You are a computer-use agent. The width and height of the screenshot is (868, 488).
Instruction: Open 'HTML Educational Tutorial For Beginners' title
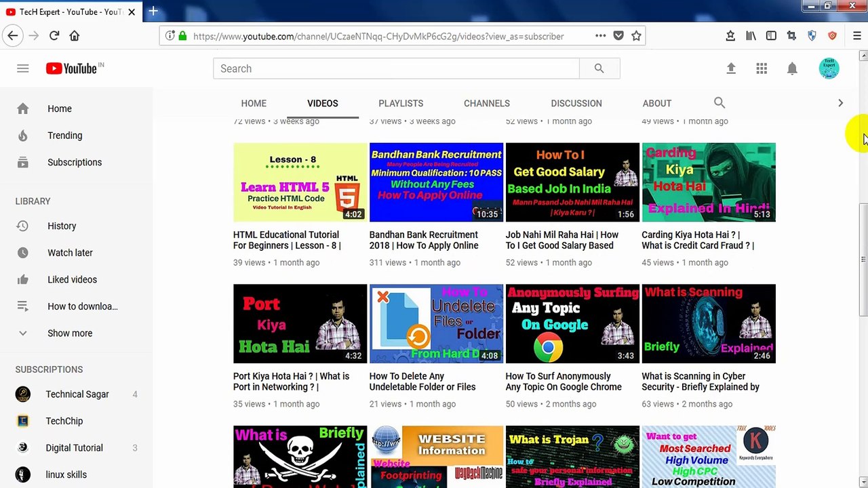tap(287, 240)
